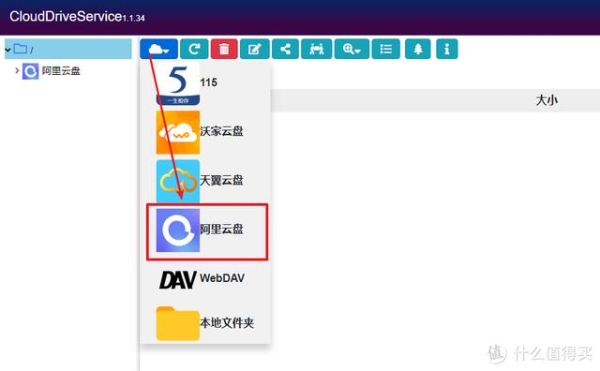Click the 大小 column header

tap(546, 100)
